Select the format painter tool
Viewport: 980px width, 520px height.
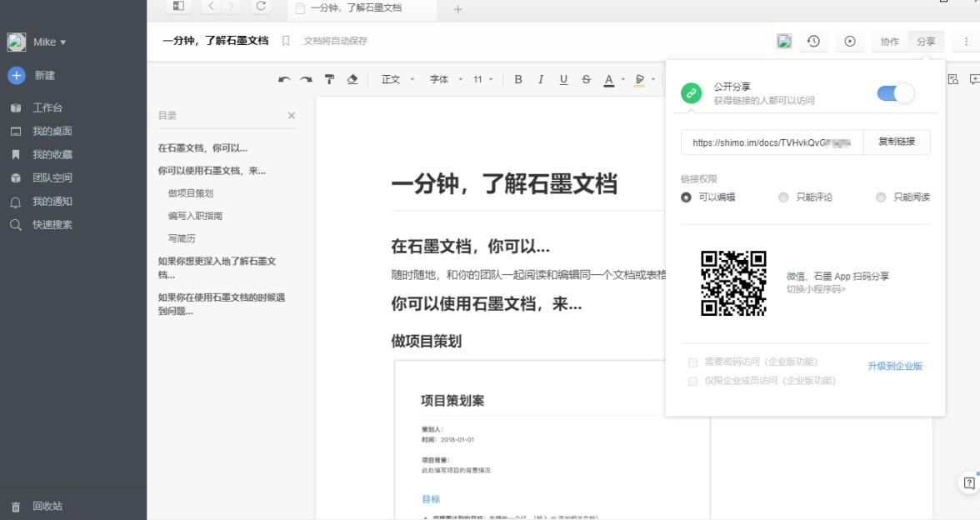tap(330, 80)
